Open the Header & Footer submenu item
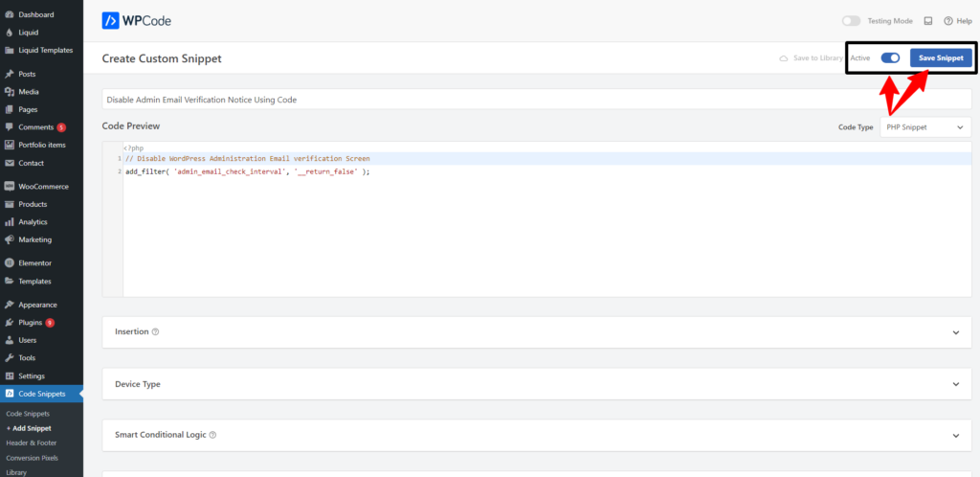The image size is (980, 477). tap(31, 443)
